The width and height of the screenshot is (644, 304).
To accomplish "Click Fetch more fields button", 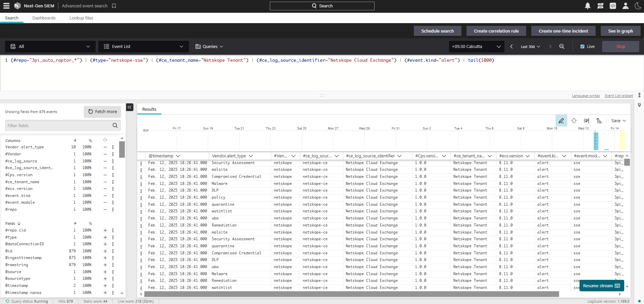I will pos(102,112).
